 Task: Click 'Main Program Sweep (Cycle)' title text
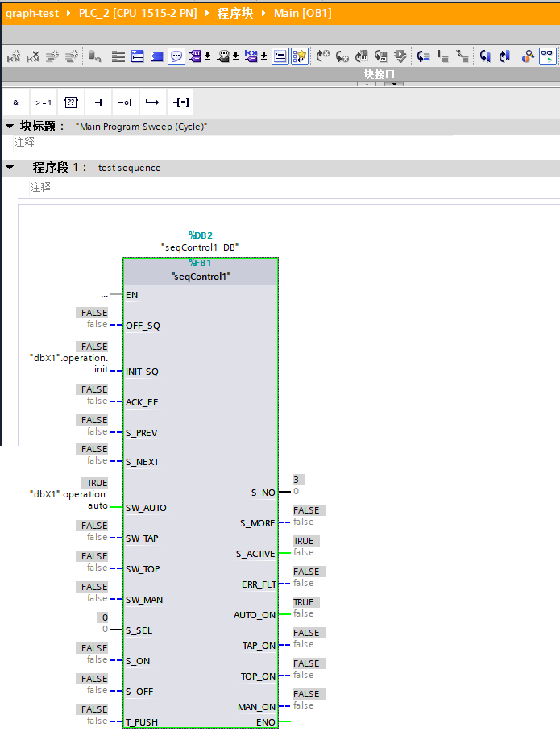coord(141,127)
